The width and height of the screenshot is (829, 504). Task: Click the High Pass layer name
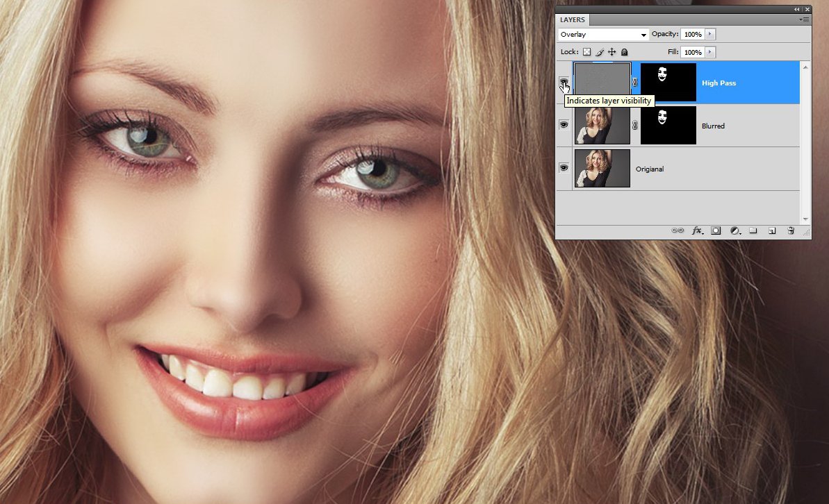point(719,83)
